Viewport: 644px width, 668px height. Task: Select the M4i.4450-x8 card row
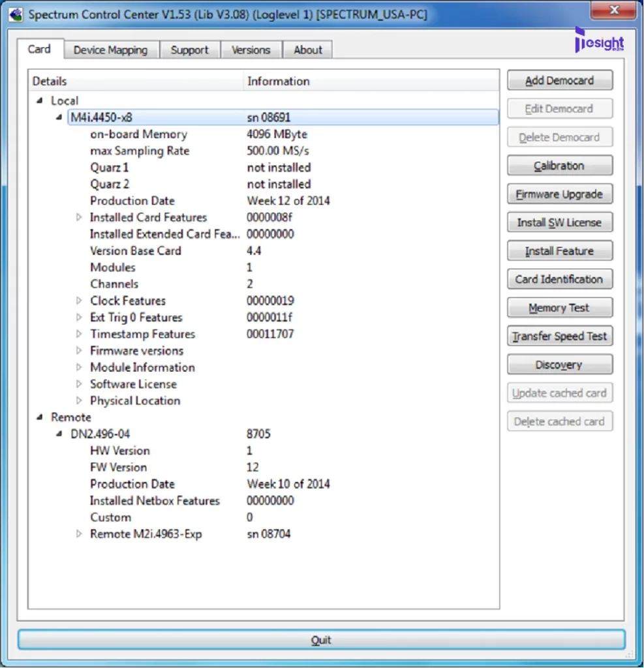click(283, 117)
